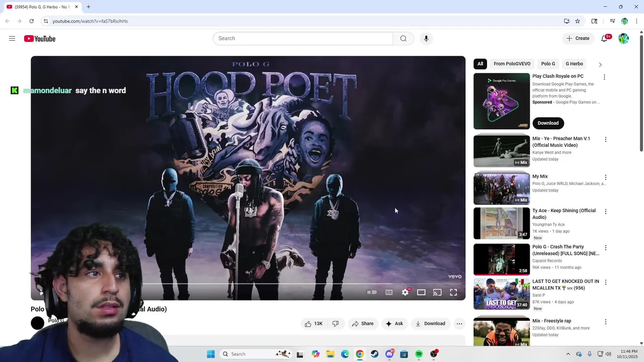644x362 pixels.
Task: Open the Preacher Man mix thumbnail
Action: [502, 150]
